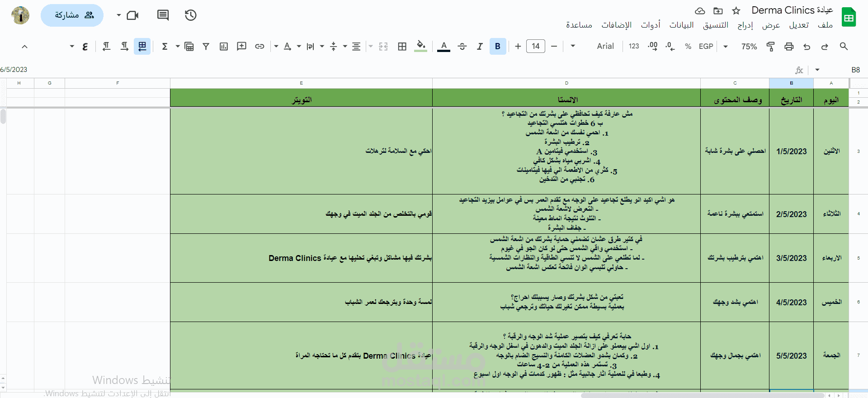The width and height of the screenshot is (868, 398).
Task: Insert a chart
Action: pyautogui.click(x=224, y=46)
